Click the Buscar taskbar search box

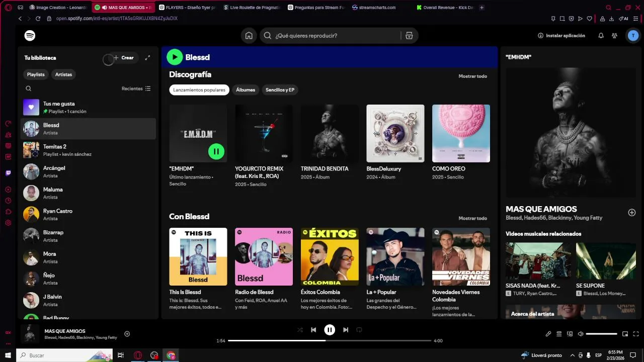[64, 355]
